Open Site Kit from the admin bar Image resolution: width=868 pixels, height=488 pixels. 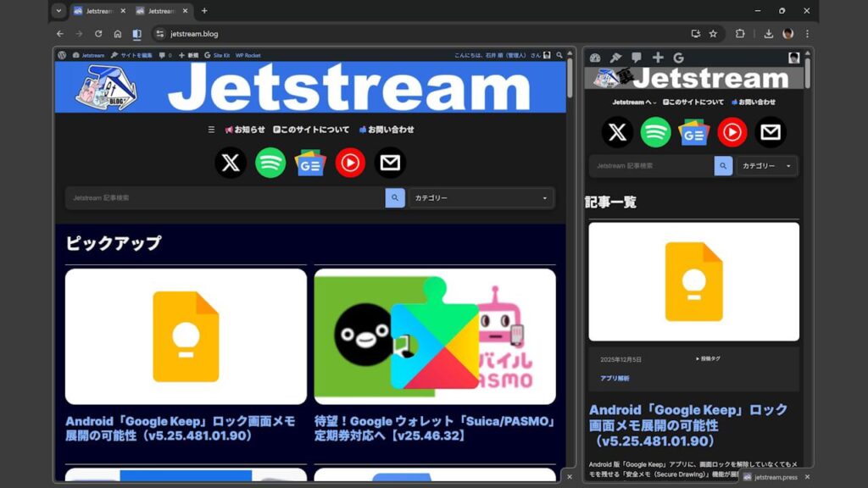220,56
